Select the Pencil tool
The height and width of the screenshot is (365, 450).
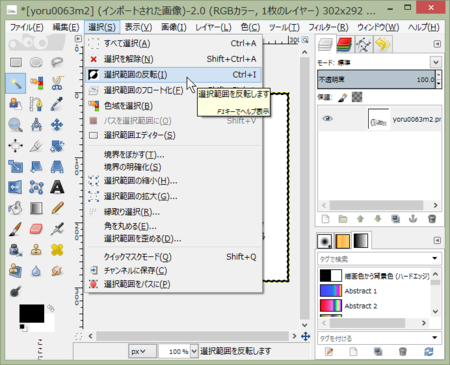click(57, 208)
